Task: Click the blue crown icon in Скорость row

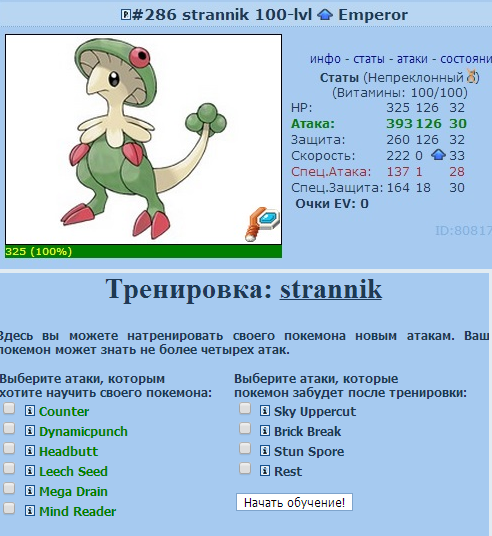Action: pyautogui.click(x=438, y=155)
